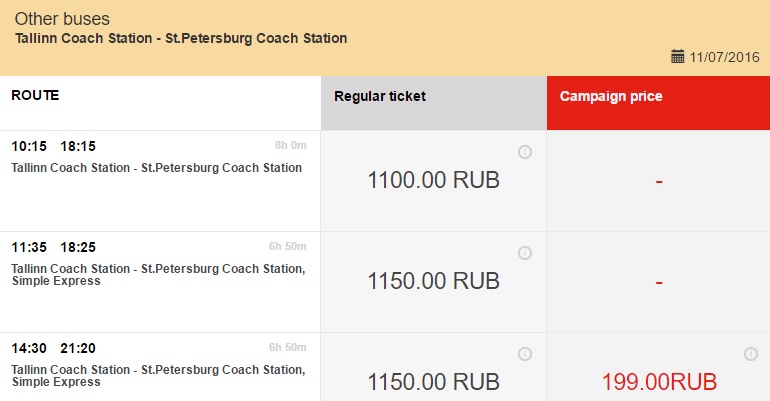Click the 14:30 Simple Express route name
The height and width of the screenshot is (401, 770).
click(158, 376)
